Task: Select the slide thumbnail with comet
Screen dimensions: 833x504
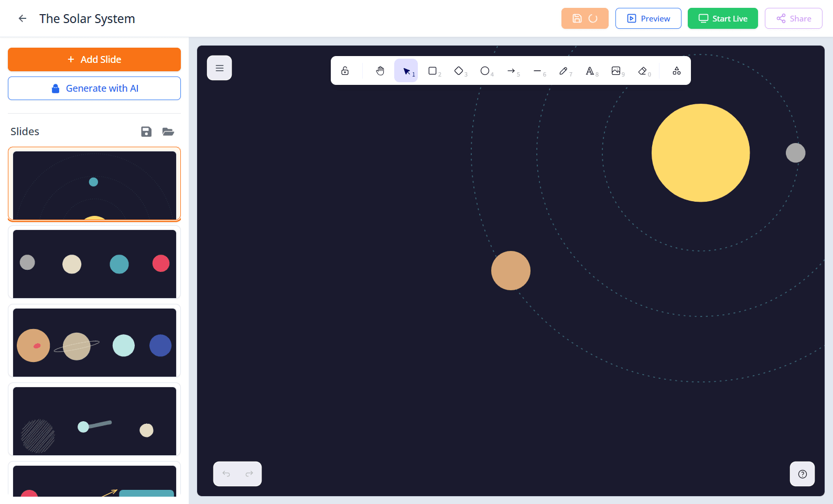Action: click(x=94, y=420)
